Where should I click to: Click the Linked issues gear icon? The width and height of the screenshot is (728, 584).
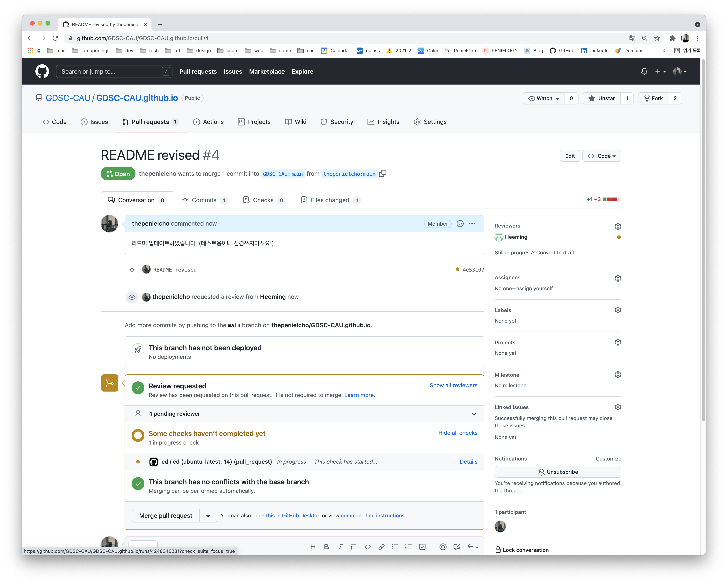coord(618,407)
